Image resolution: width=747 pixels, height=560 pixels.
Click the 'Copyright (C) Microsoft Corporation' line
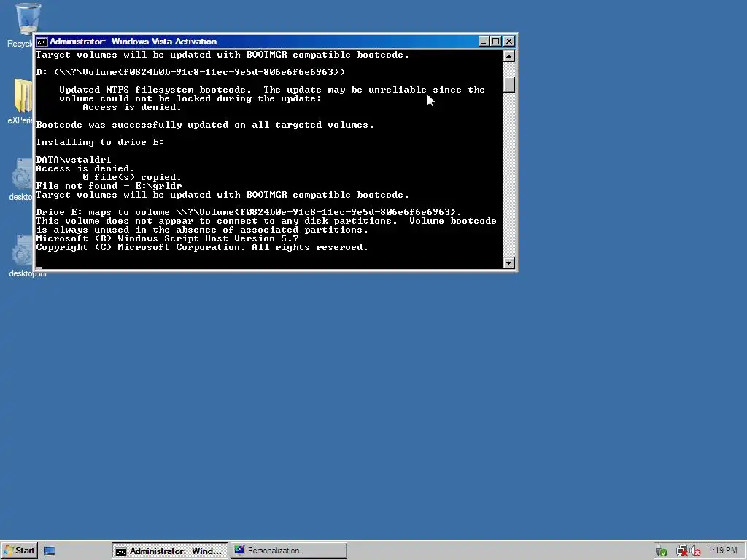(x=202, y=247)
